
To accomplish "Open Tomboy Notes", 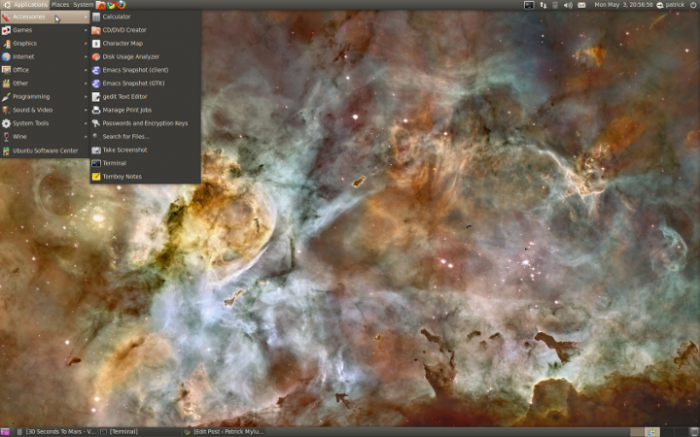I will click(x=145, y=177).
